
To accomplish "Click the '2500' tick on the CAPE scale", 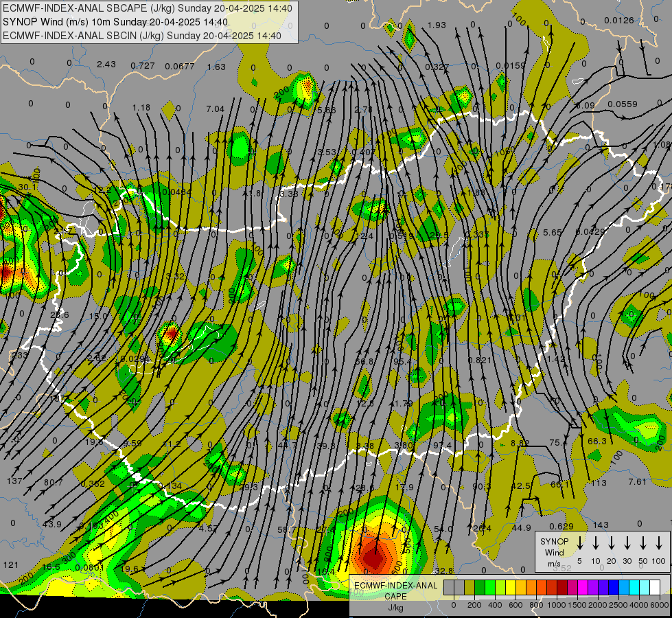I will (618, 605).
